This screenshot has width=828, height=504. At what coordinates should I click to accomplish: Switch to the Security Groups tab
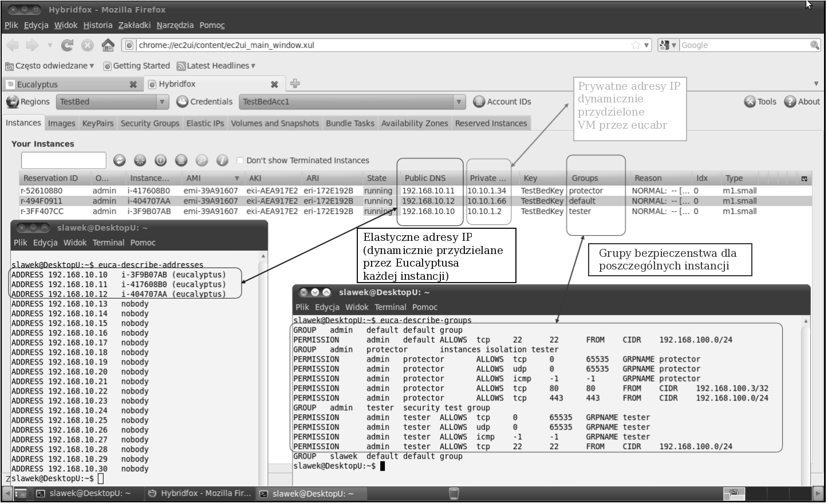(x=150, y=123)
